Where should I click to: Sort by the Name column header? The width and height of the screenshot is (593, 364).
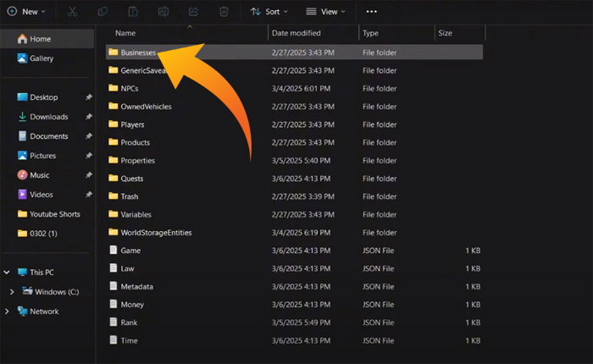125,33
